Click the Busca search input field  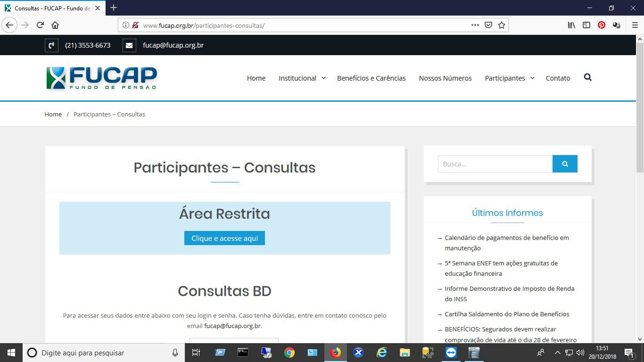(495, 164)
